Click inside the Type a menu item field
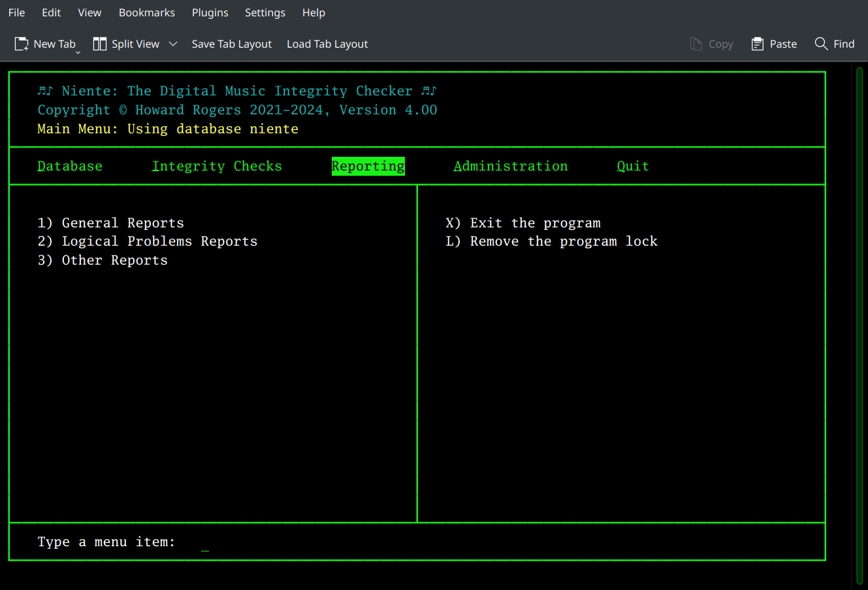The image size is (868, 590). tap(206, 542)
